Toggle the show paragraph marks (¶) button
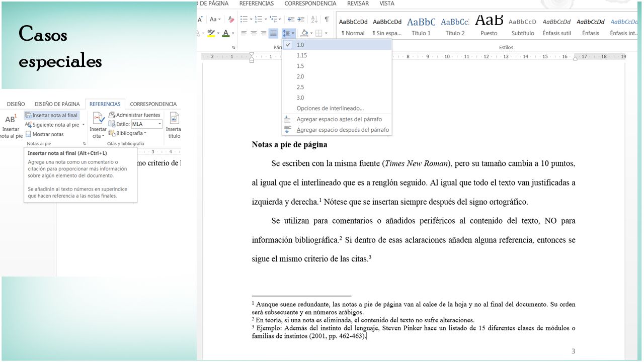This screenshot has height=362, width=644. point(327,19)
